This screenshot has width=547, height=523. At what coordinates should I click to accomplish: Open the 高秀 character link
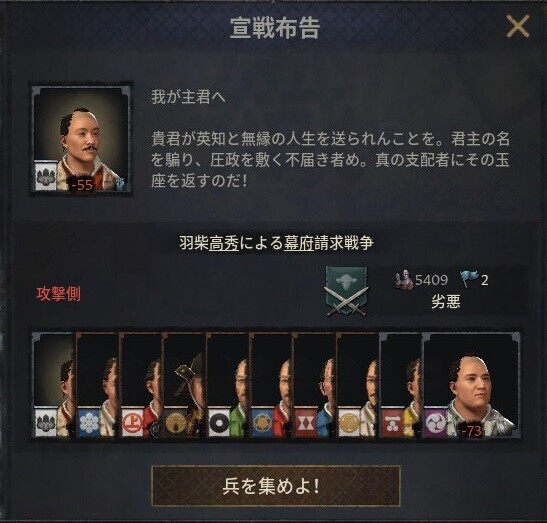(x=224, y=243)
